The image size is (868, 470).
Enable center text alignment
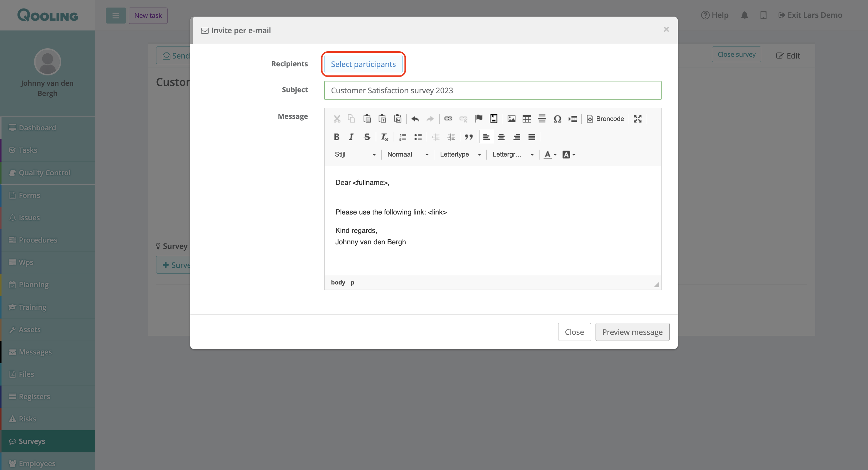coord(501,137)
